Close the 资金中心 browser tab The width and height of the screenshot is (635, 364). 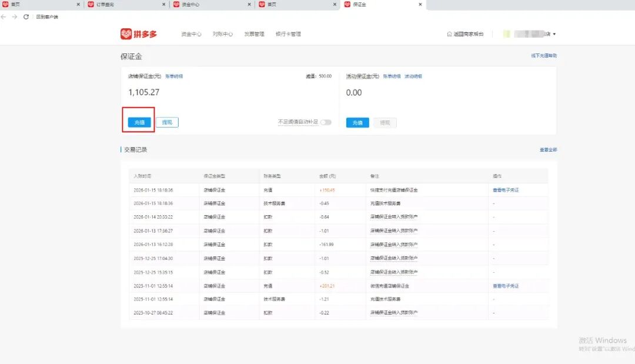pos(249,4)
